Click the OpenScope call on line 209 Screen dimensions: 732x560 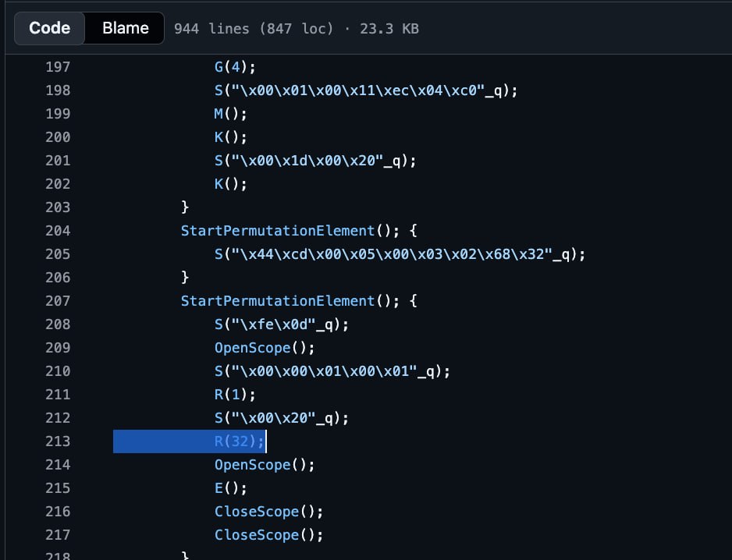[252, 348]
